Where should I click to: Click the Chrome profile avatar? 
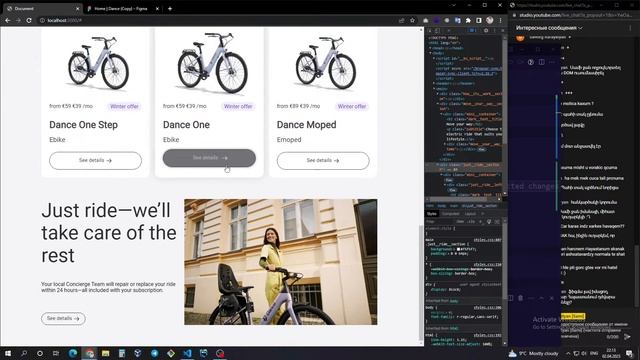coord(490,20)
